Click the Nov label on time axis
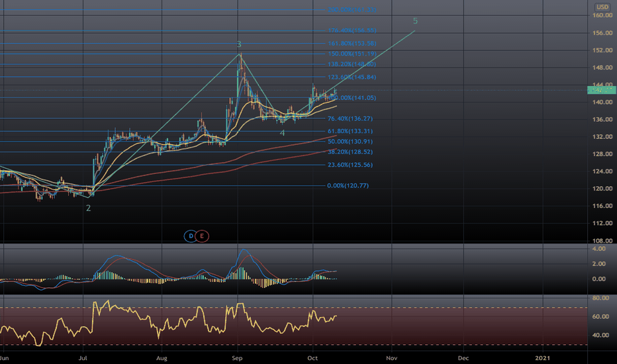 click(391, 358)
